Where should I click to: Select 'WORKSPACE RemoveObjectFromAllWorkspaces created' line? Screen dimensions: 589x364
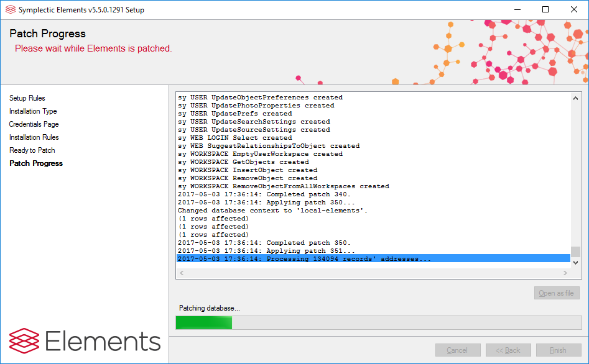(x=284, y=186)
